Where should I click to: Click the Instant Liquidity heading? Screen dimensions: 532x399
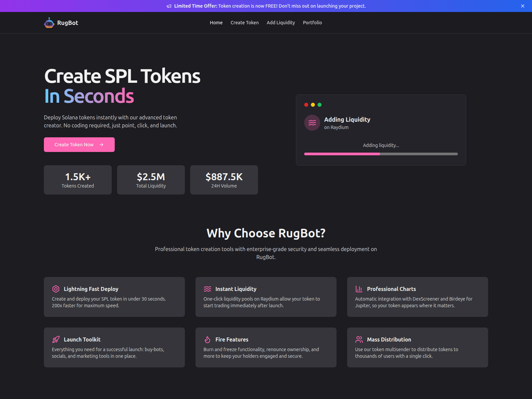coord(236,289)
